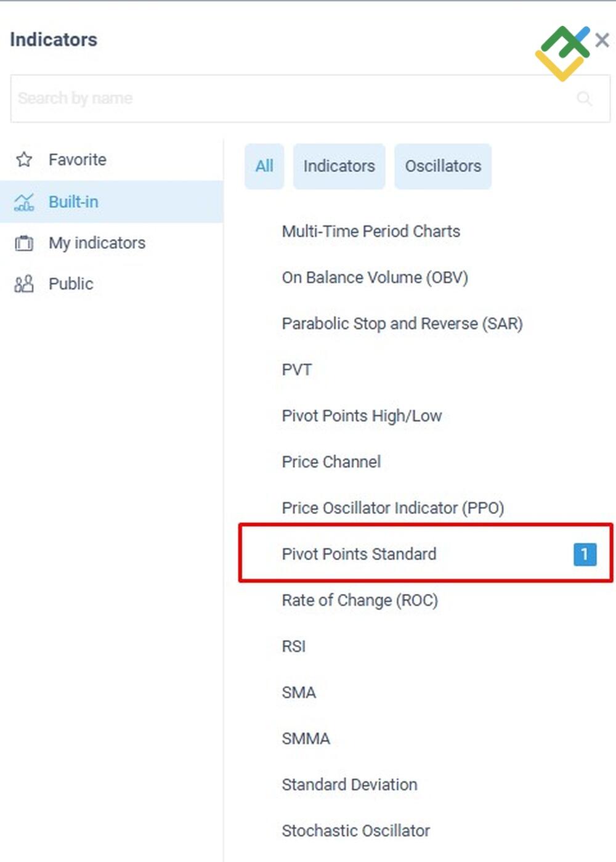The width and height of the screenshot is (616, 862).
Task: Click the search magnifier icon
Action: click(x=584, y=99)
